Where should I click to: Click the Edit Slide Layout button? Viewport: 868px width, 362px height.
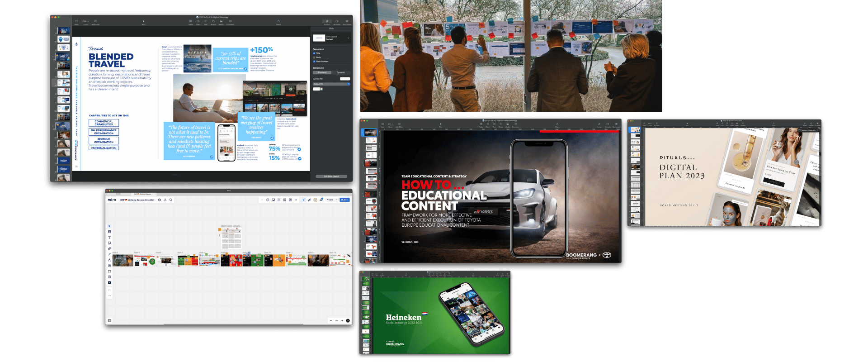(331, 176)
